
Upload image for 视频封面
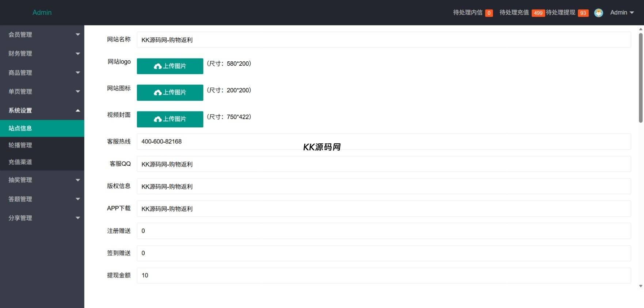[170, 119]
